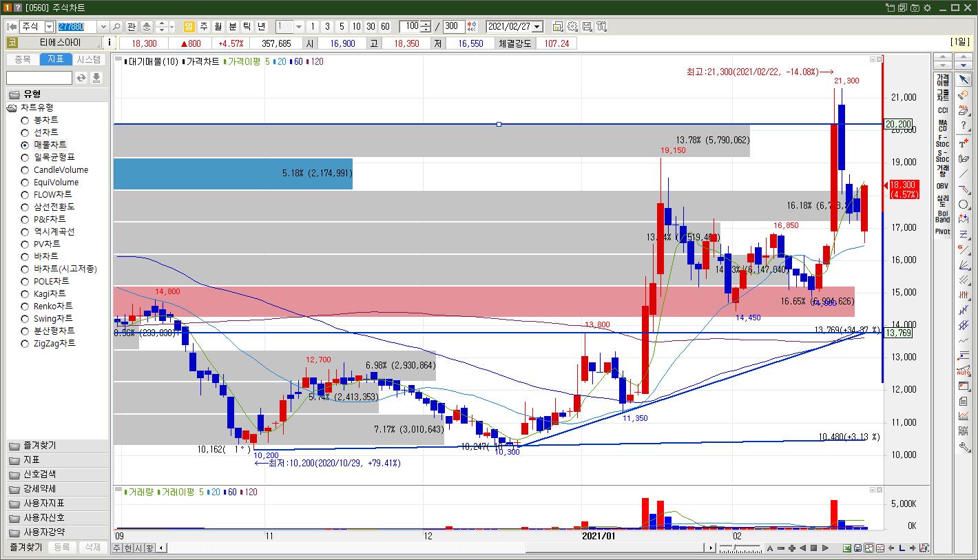Select the 분 (minute) period button
978x560 pixels.
(x=233, y=26)
